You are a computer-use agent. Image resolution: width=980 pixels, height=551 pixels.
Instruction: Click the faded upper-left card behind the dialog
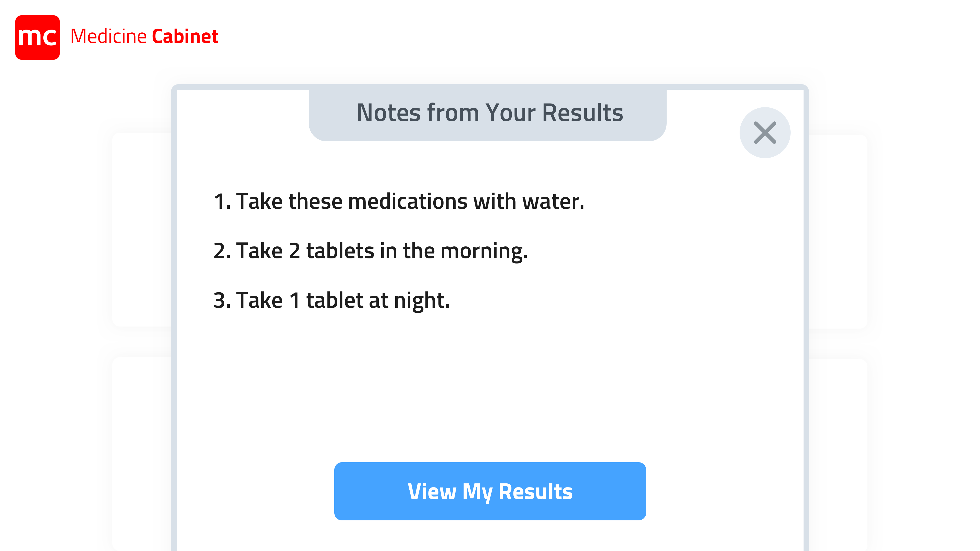[x=142, y=230]
